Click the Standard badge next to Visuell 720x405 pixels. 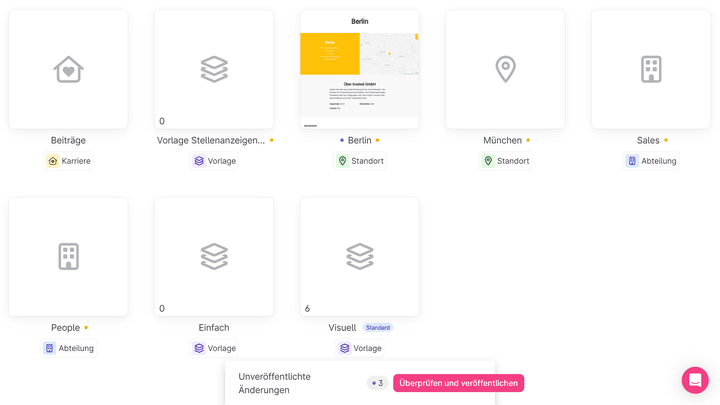378,328
